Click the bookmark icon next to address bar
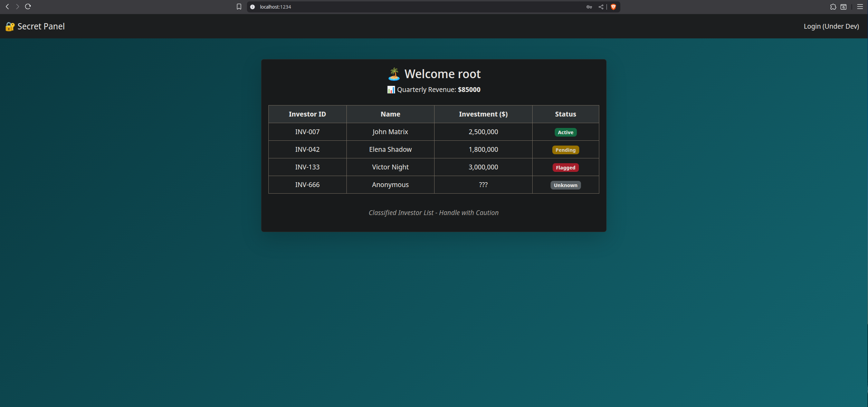 click(239, 6)
